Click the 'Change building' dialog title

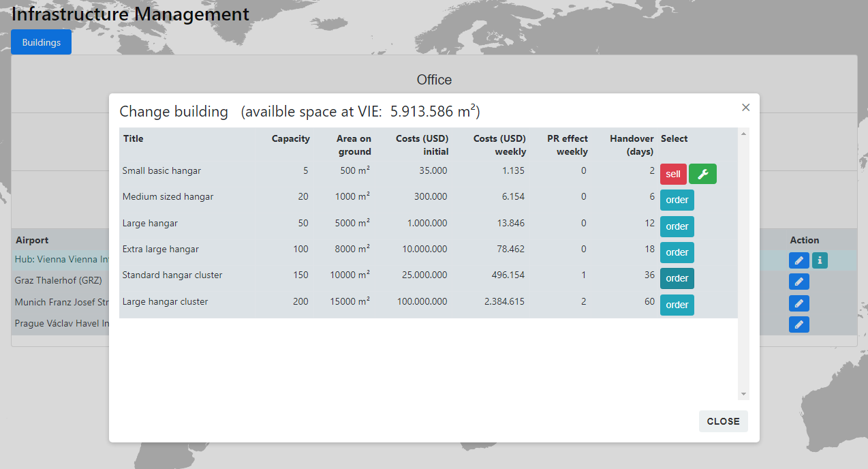tap(174, 112)
